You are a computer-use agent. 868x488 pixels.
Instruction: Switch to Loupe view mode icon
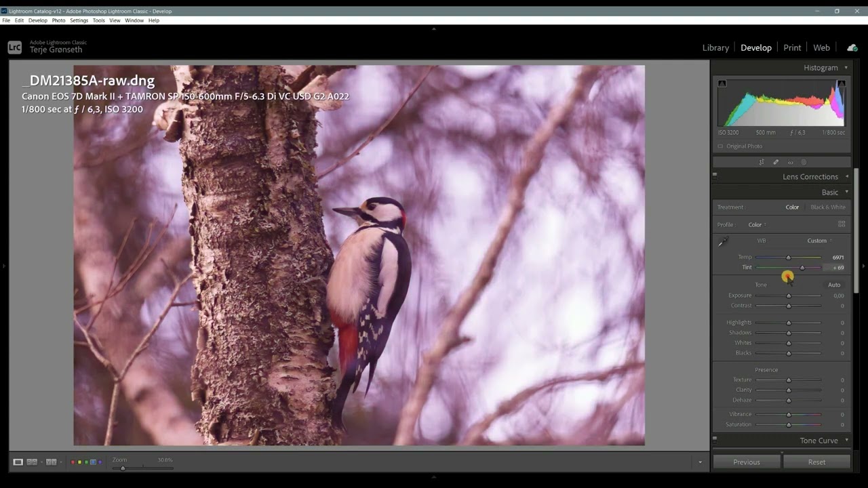[x=18, y=462]
